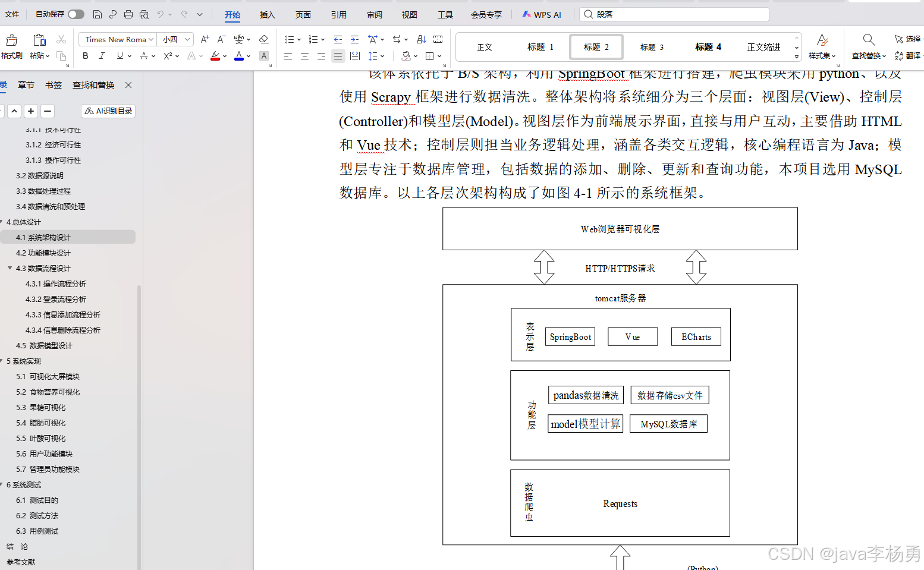Click the increase indent icon
The width and height of the screenshot is (924, 570).
click(354, 39)
